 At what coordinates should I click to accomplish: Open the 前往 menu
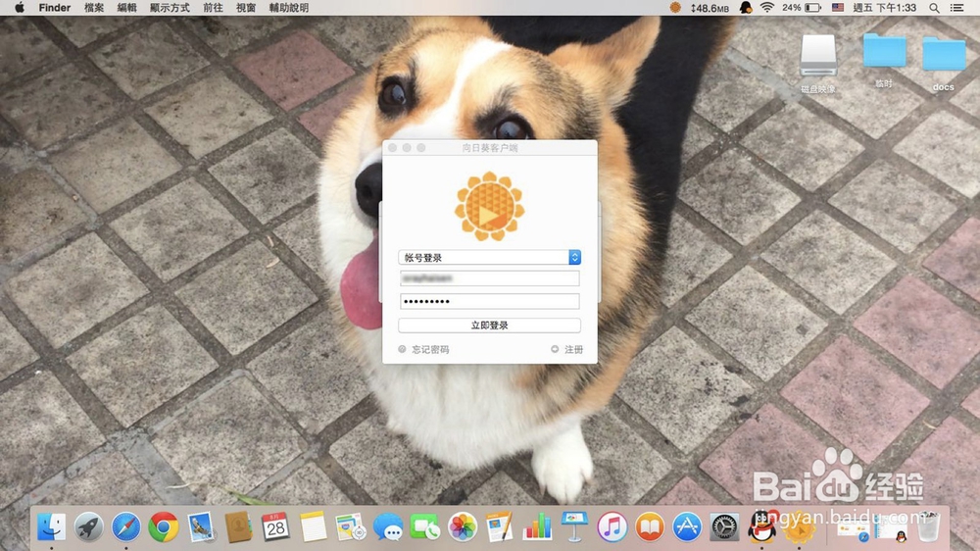[213, 8]
